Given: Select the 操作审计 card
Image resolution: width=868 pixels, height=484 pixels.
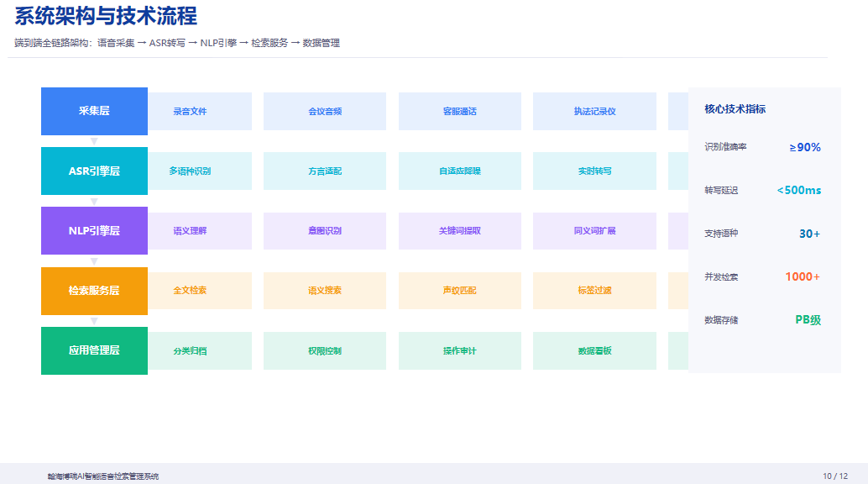Looking at the screenshot, I should (x=460, y=351).
